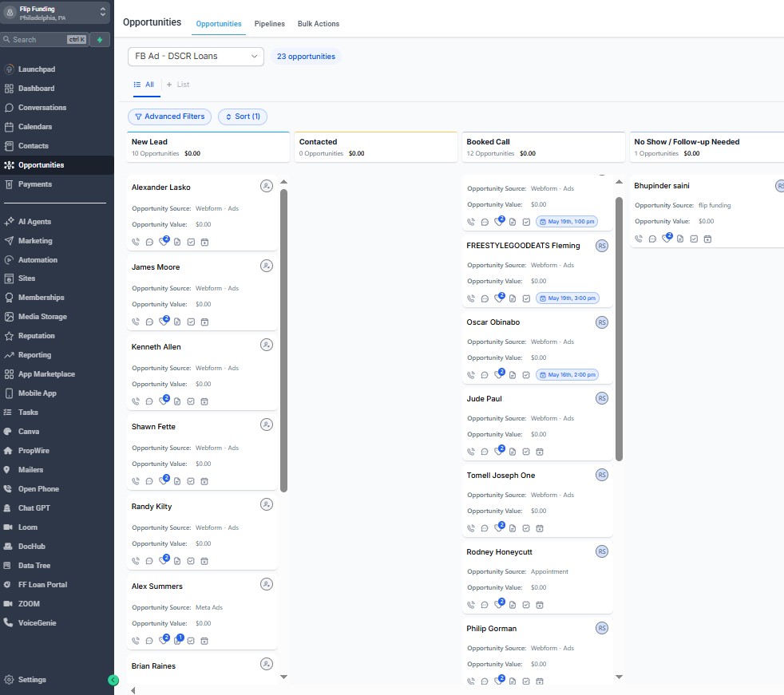Open Philip Gorman opportunity card
784x695 pixels.
point(492,629)
